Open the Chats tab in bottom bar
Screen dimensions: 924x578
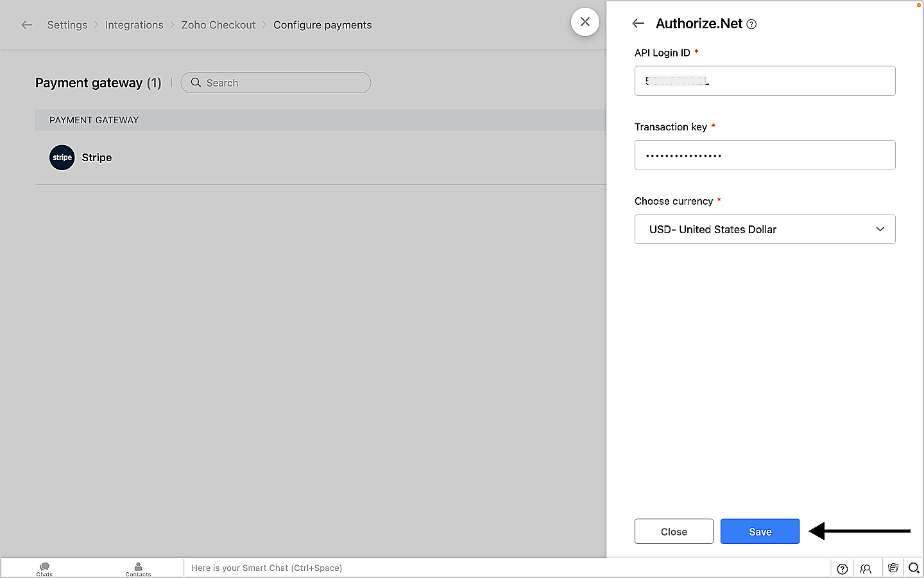tap(44, 569)
